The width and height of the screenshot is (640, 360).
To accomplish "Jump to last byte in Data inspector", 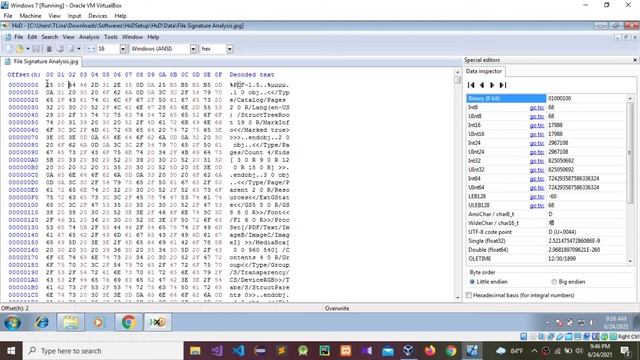I will tap(503, 85).
